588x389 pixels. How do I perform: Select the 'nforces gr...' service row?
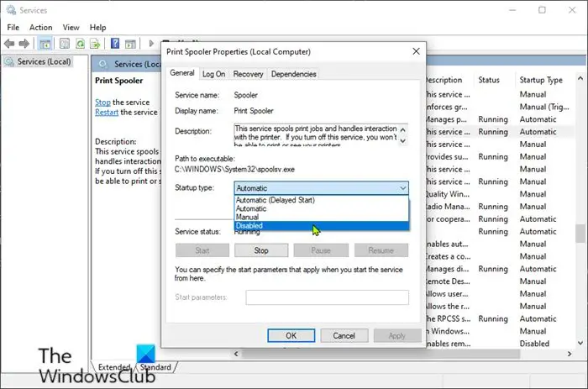(x=500, y=107)
